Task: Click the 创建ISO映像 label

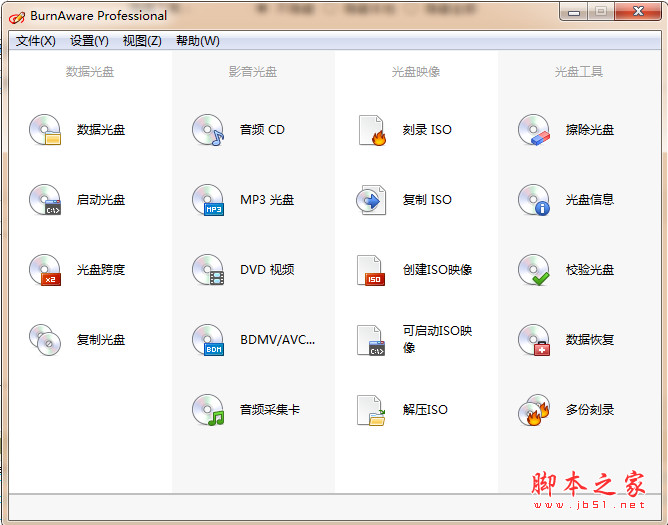Action: pos(438,270)
